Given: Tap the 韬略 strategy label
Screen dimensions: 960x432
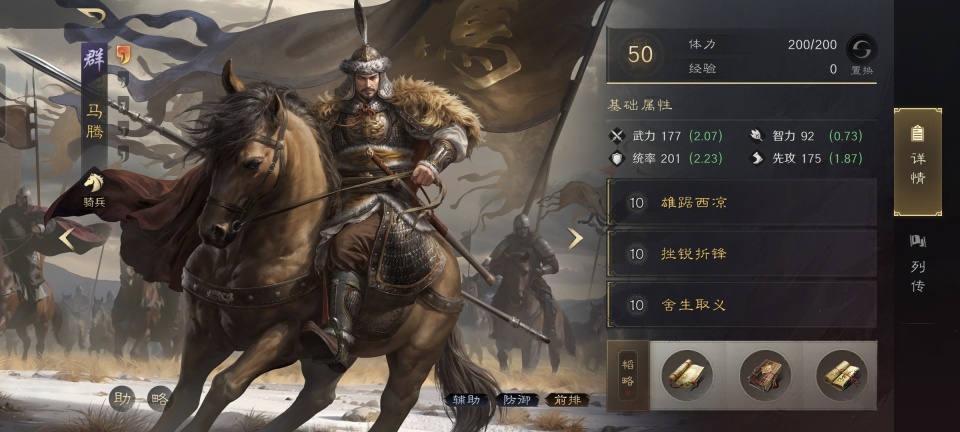Looking at the screenshot, I should coord(628,375).
